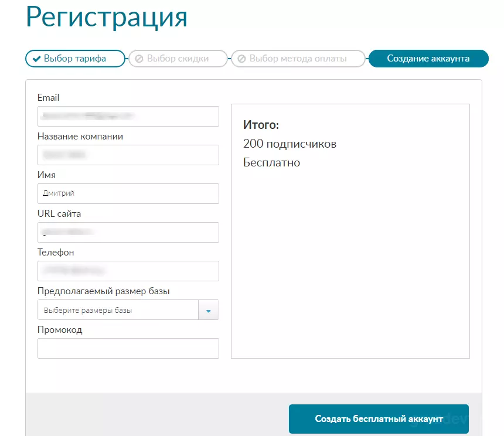
Task: Select the Выбор скидки step
Action: [178, 59]
